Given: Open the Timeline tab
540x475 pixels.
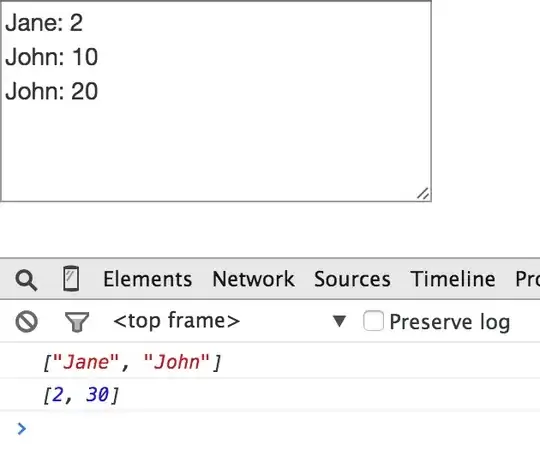Looking at the screenshot, I should 453,279.
